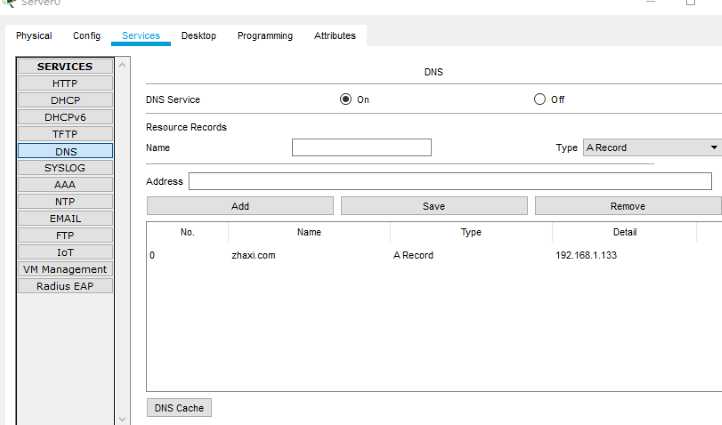
Task: Open the EMAIL service page
Action: (65, 218)
